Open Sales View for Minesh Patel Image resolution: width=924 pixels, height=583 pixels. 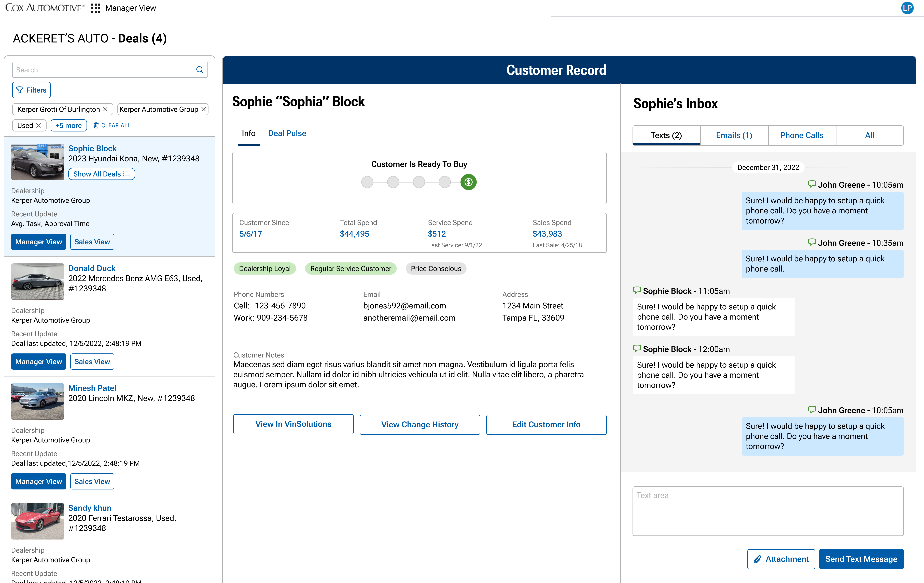coord(92,481)
